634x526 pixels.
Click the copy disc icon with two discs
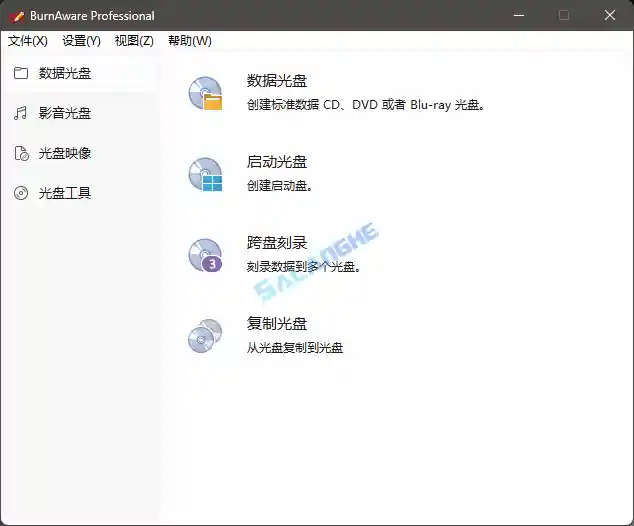pos(205,336)
